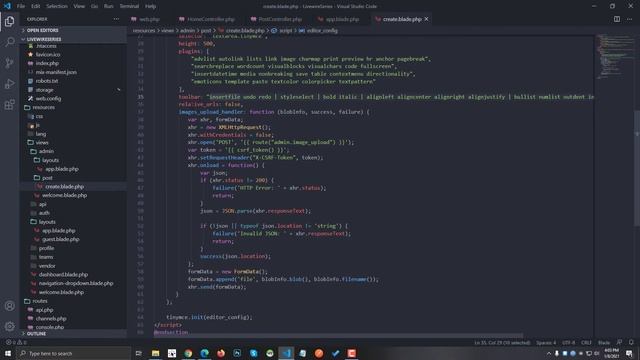Open web.config file

click(x=48, y=98)
